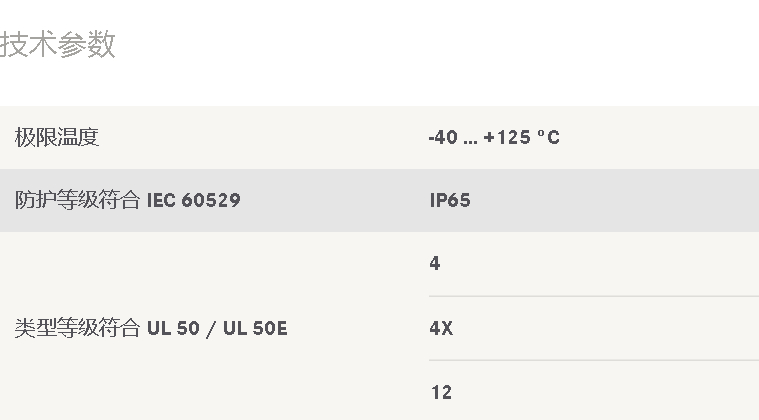This screenshot has width=759, height=420.
Task: Click the +125 upper temperature limit
Action: (507, 138)
